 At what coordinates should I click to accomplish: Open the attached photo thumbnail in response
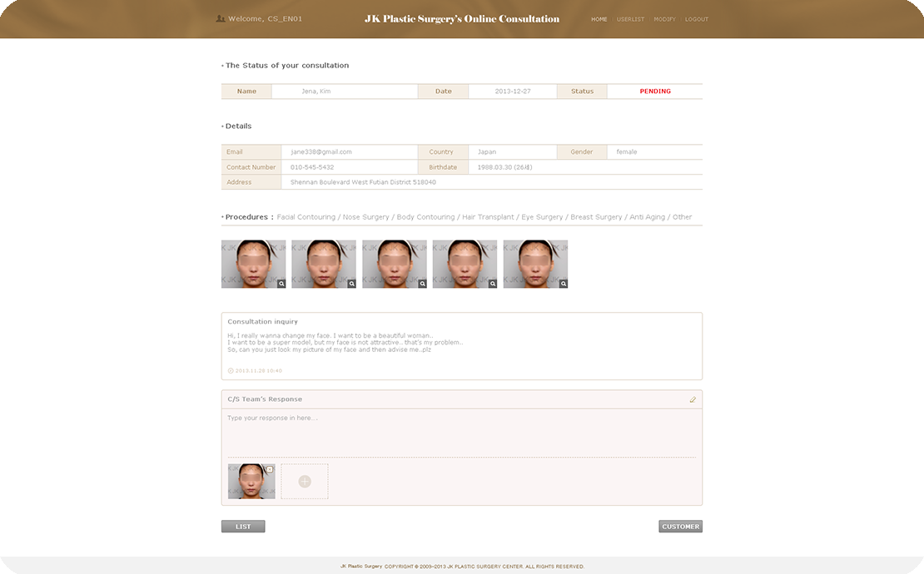click(x=251, y=482)
